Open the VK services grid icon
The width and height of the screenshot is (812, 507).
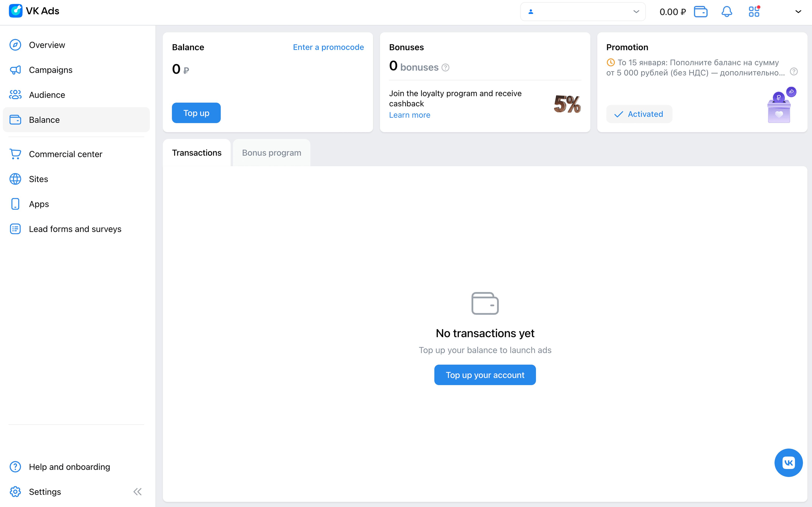pyautogui.click(x=754, y=12)
